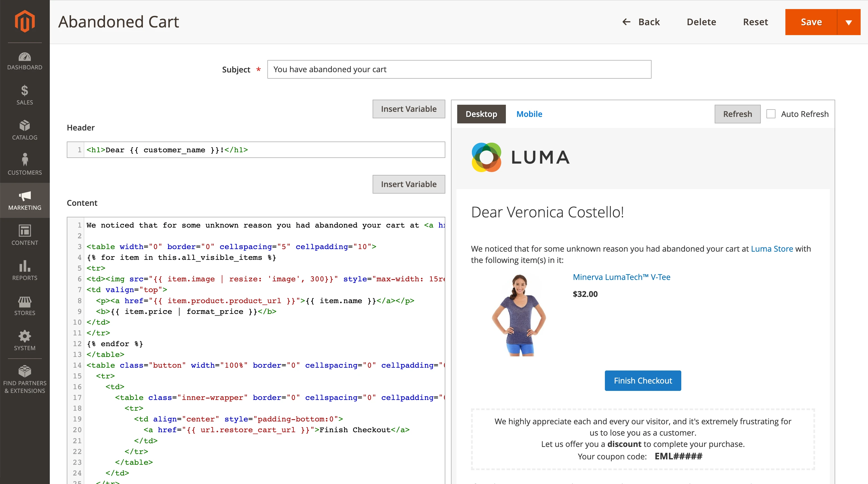Open Insert Variable for the Content field
Screen dimensions: 868x484
(409, 184)
